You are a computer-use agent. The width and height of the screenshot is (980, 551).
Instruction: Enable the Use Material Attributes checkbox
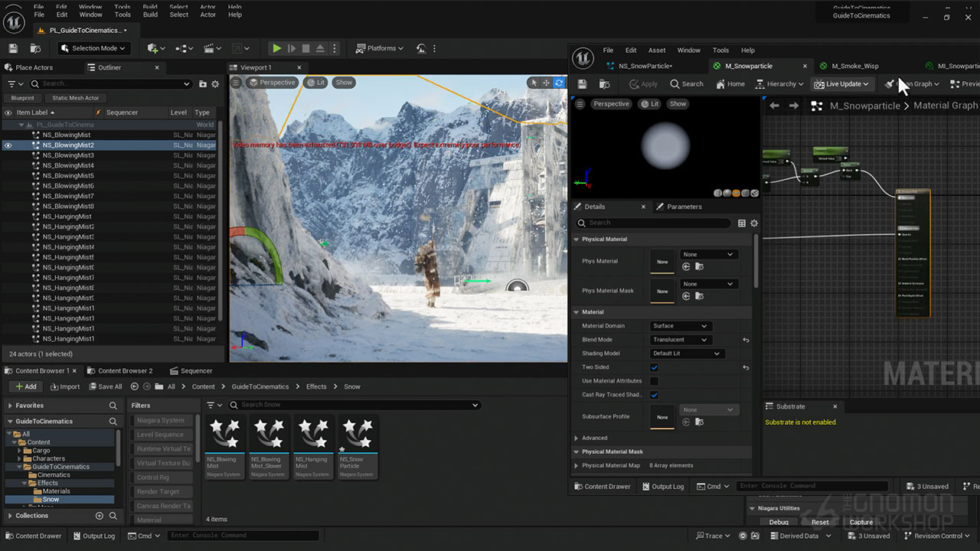654,381
